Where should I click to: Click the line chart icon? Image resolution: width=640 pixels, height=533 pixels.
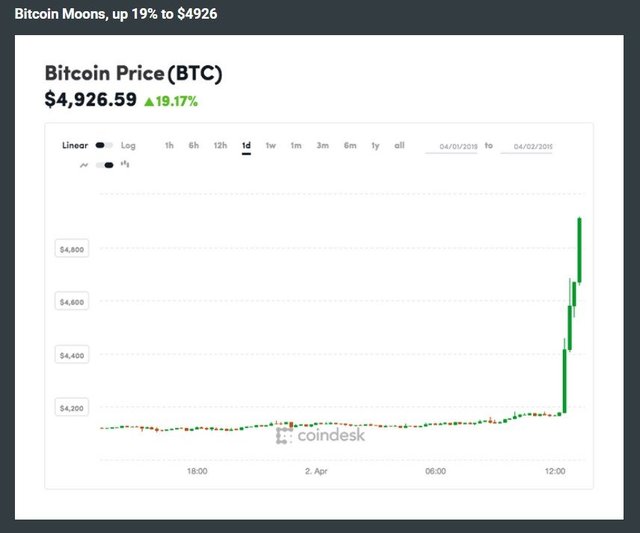click(x=84, y=165)
